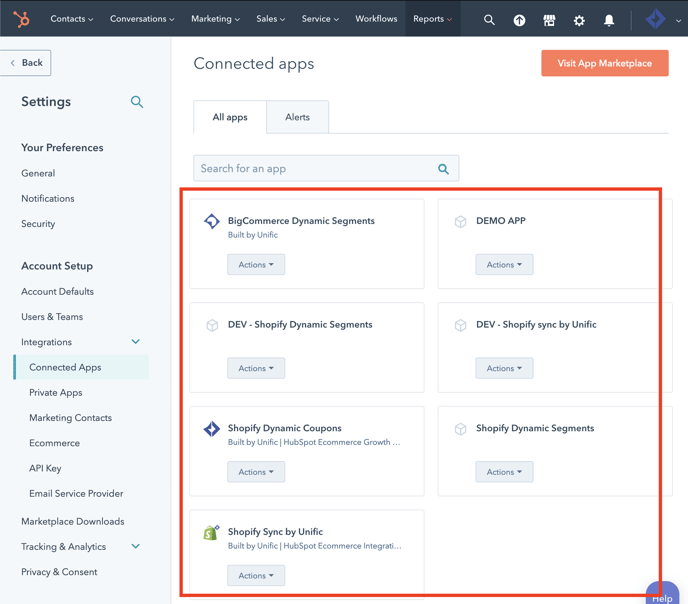Click the BigCommerce Dynamic Segments title
This screenshot has height=604, width=688.
(x=301, y=221)
